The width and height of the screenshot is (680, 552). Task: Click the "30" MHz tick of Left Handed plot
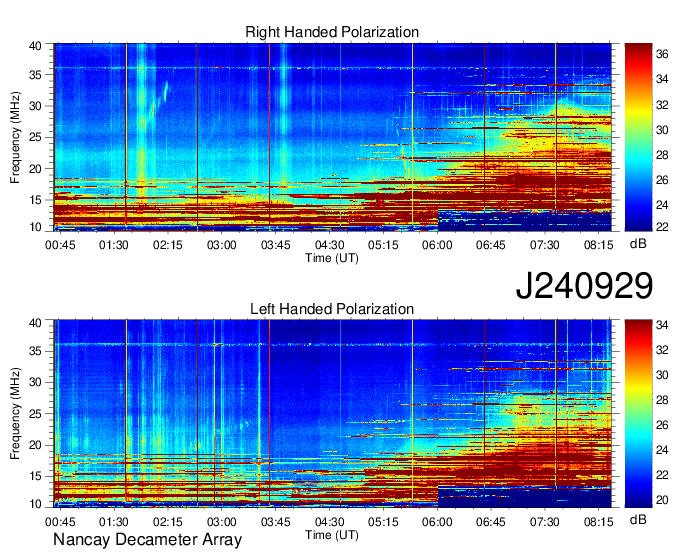(35, 382)
